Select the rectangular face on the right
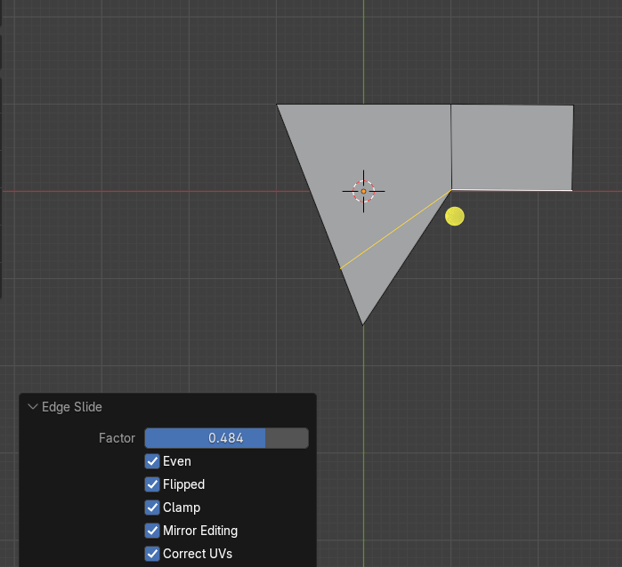The width and height of the screenshot is (622, 567). [x=512, y=147]
